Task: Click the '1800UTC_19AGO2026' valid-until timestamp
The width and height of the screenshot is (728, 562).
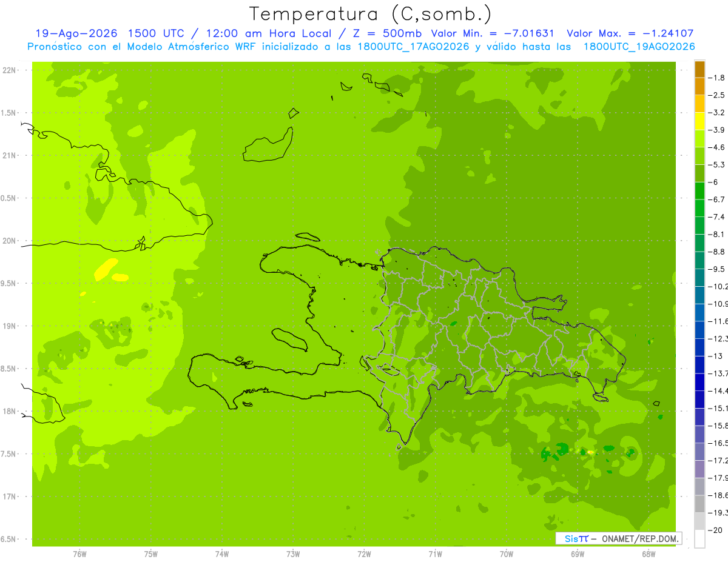Action: coord(639,47)
